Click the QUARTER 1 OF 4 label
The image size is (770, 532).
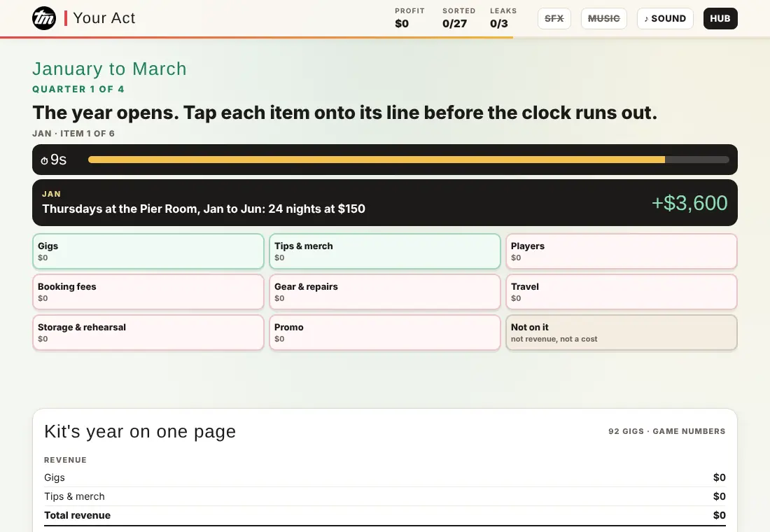78,90
